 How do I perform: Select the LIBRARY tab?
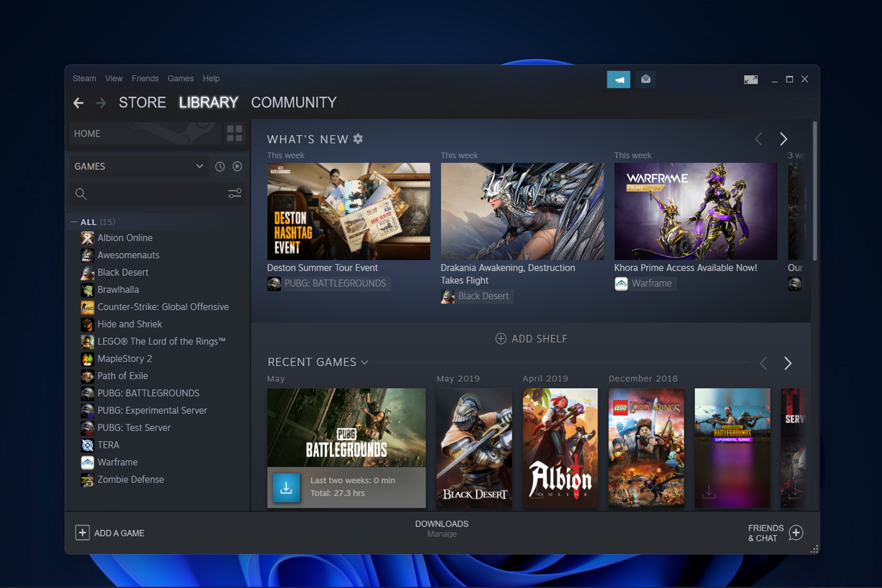(208, 102)
